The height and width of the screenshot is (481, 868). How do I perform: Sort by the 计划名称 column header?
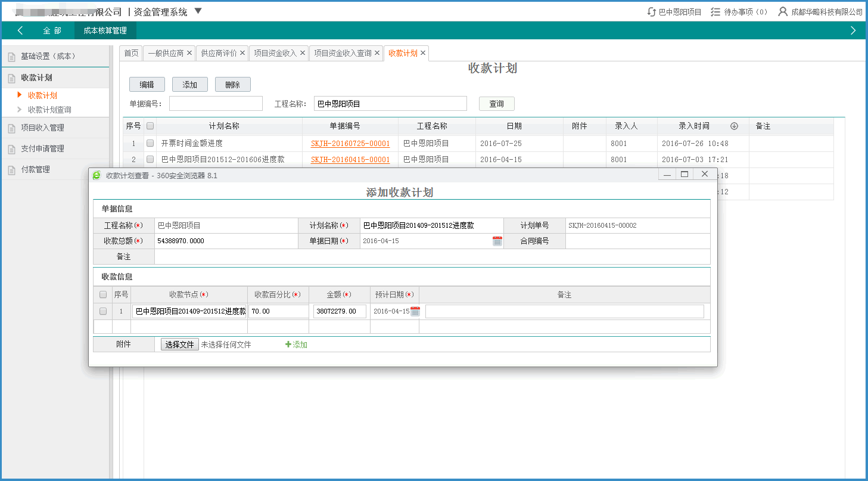click(x=224, y=126)
